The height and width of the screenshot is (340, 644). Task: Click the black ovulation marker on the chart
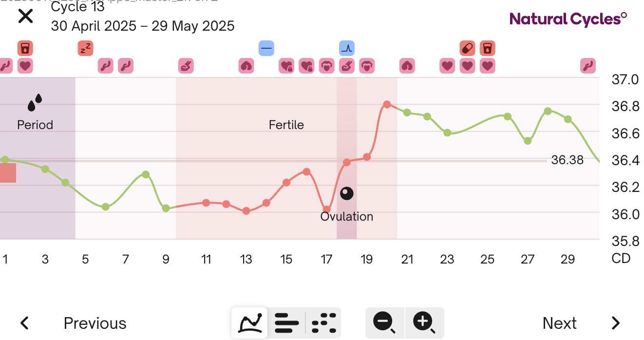click(346, 193)
